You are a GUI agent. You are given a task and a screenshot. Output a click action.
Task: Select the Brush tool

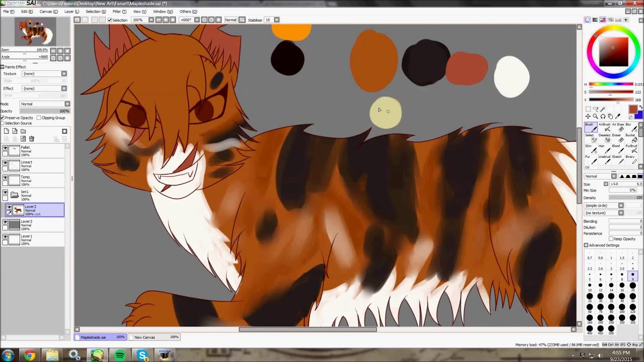point(591,127)
